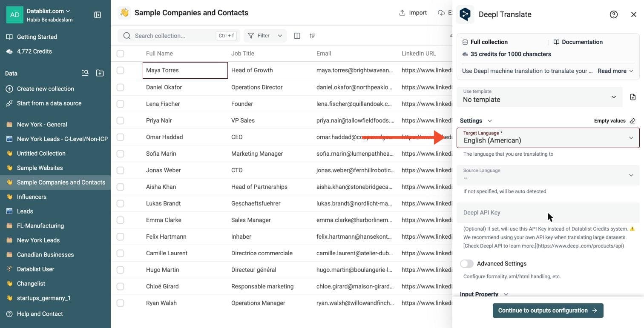Toggle column layout icon in toolbar
Screen dimensions: 644x328
click(x=297, y=36)
